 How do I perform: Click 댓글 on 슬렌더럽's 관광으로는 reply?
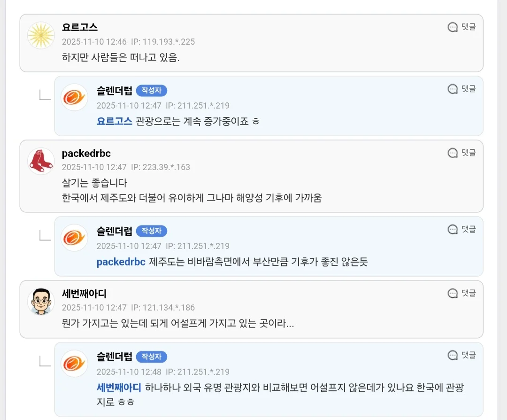click(462, 89)
